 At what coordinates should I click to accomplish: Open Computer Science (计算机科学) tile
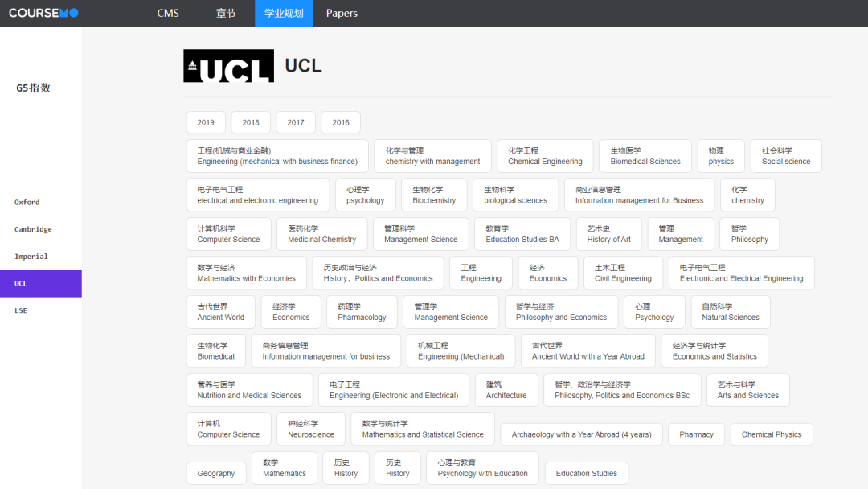[228, 234]
